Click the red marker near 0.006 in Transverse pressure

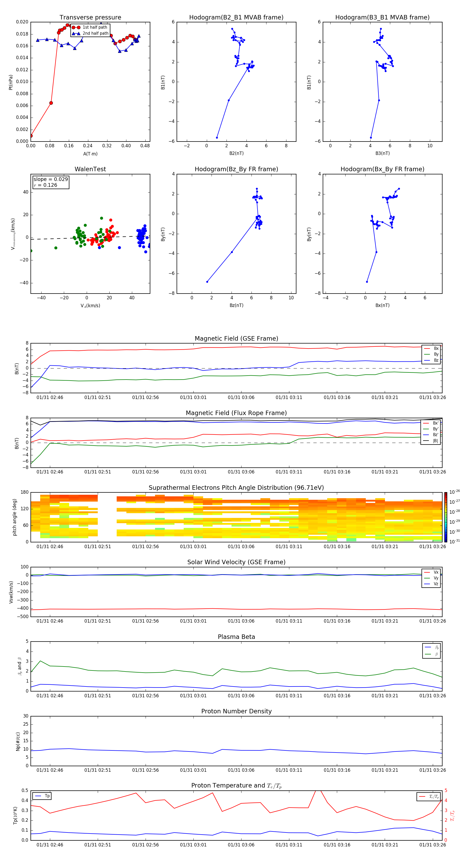(x=51, y=103)
